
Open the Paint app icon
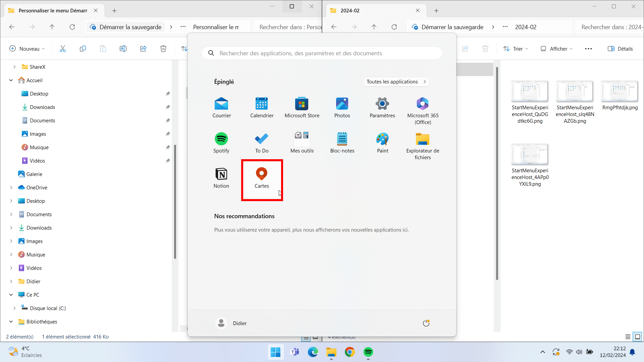click(382, 142)
